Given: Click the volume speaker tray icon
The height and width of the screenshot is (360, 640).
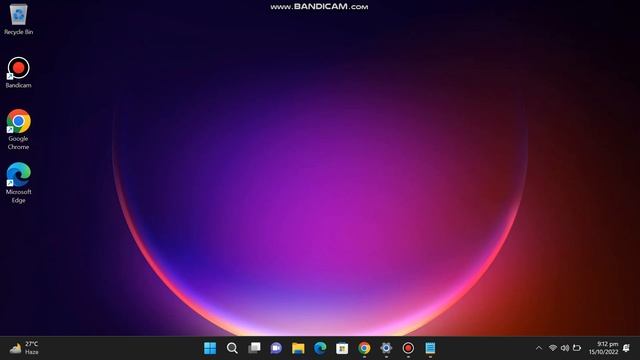Looking at the screenshot, I should (565, 348).
